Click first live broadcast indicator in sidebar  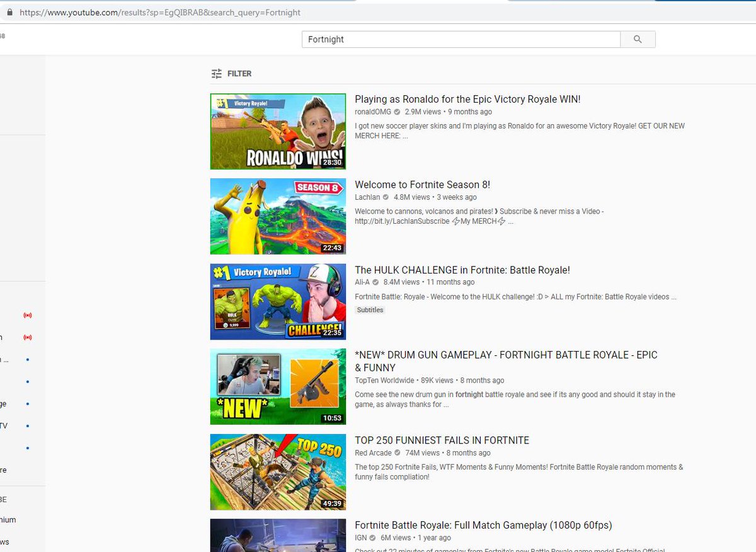tap(27, 315)
